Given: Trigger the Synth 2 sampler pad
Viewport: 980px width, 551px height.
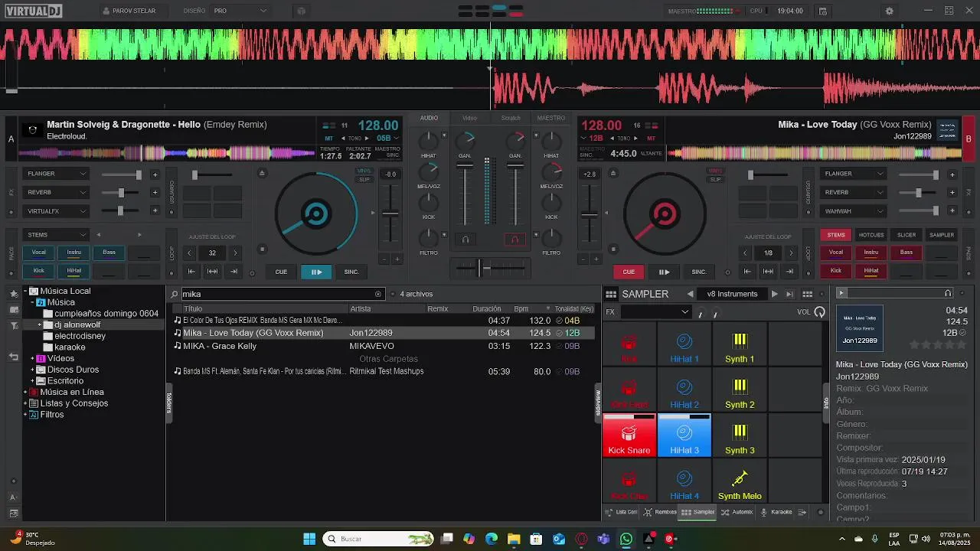Looking at the screenshot, I should point(740,390).
